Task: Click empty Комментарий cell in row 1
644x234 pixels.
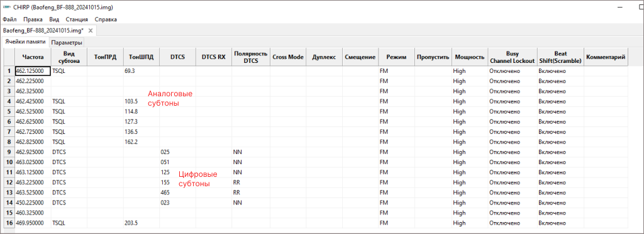Action: [606, 71]
